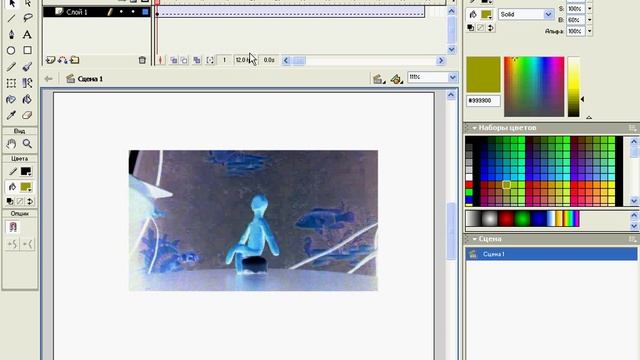The width and height of the screenshot is (640, 360).
Task: Select the Free Transform tool
Action: pos(11,83)
